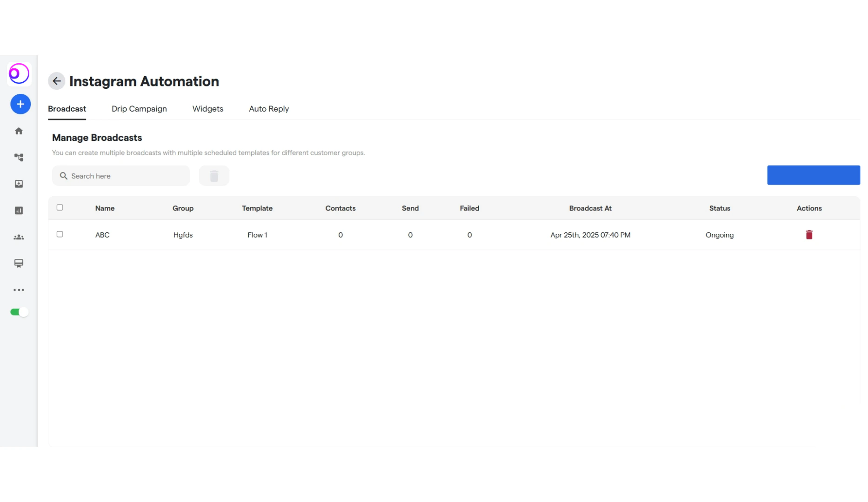Delete the ABC broadcast with red trash
868x502 pixels.
tap(809, 235)
